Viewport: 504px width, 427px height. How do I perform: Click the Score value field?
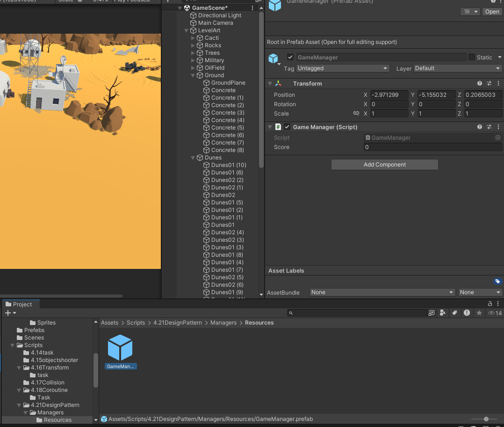(x=432, y=147)
